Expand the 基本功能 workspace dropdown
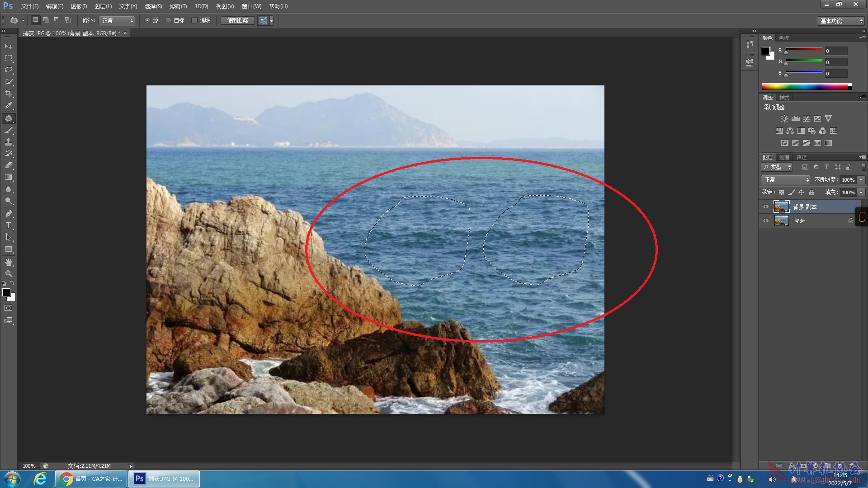The image size is (868, 488). click(x=841, y=21)
